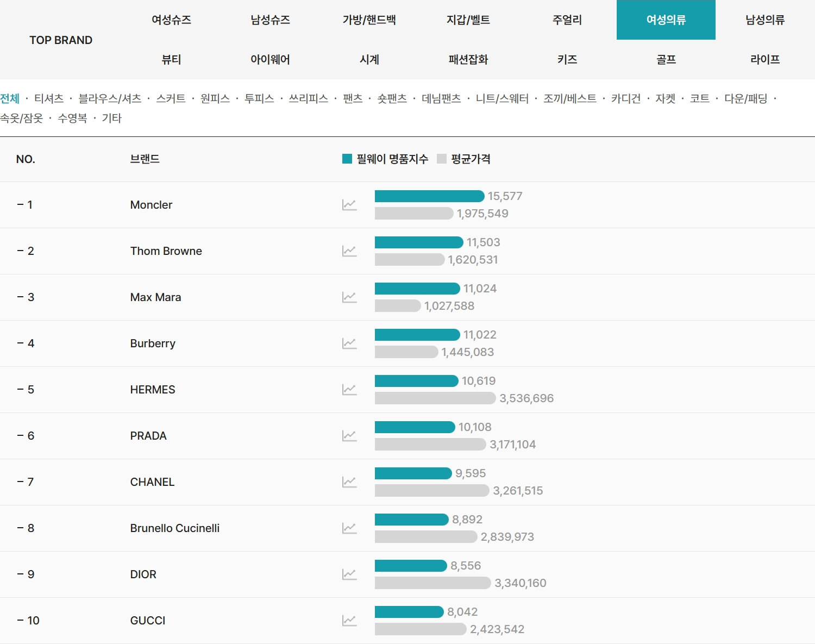Image resolution: width=815 pixels, height=644 pixels.
Task: Open trend chart icon for Max Mara
Action: pyautogui.click(x=349, y=297)
